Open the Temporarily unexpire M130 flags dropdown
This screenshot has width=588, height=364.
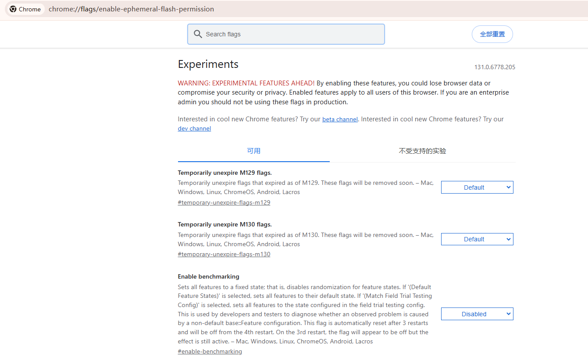477,239
